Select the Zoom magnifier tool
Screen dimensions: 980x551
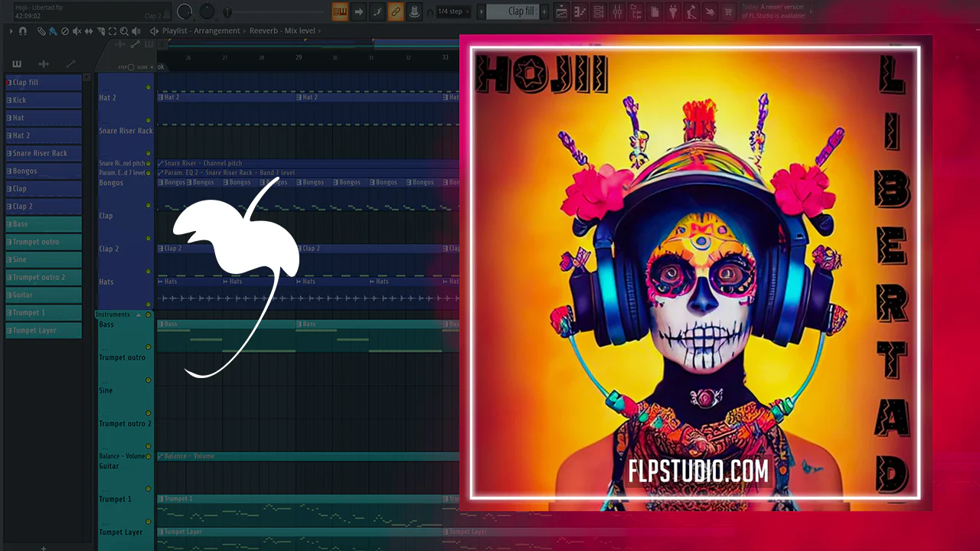pos(125,31)
